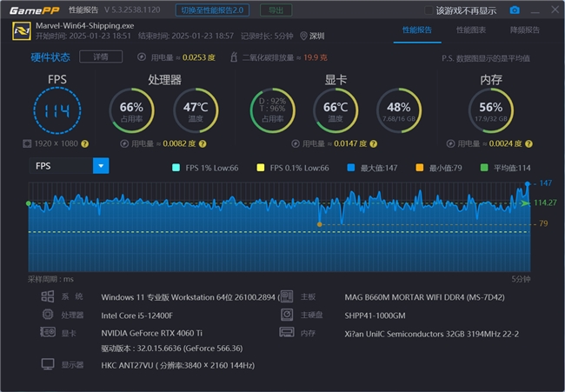
Task: Click the FPS 114 circular gauge
Action: pyautogui.click(x=57, y=110)
